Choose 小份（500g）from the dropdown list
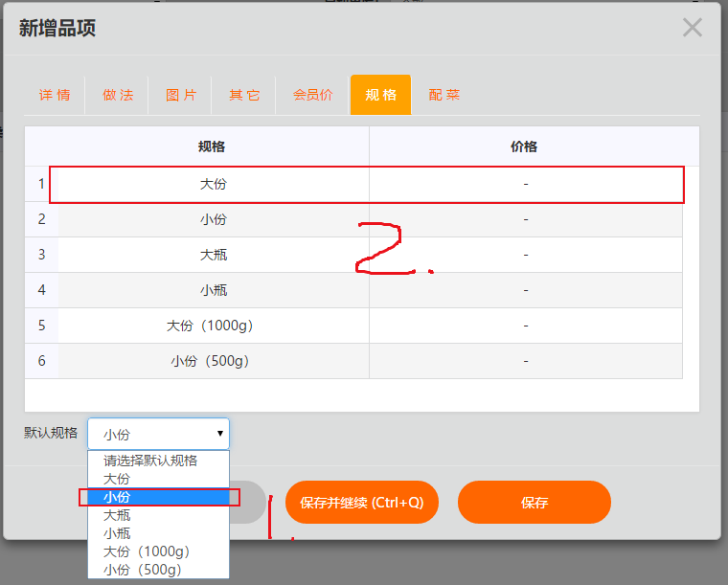Viewport: 728px width, 585px height. pyautogui.click(x=158, y=570)
